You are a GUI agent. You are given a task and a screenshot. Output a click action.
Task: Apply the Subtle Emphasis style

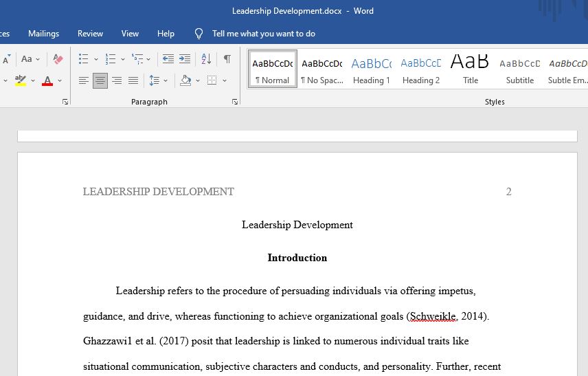567,69
